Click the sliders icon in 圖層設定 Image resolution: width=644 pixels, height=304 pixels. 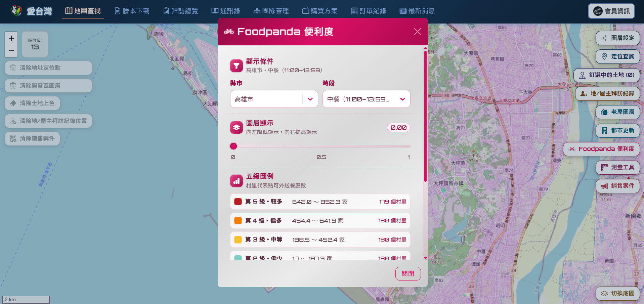coord(604,38)
